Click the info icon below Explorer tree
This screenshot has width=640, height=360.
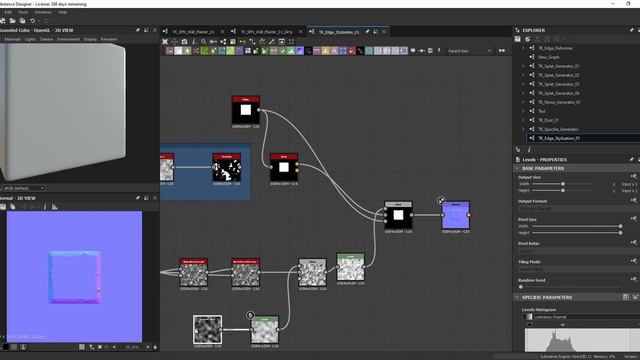pyautogui.click(x=529, y=150)
